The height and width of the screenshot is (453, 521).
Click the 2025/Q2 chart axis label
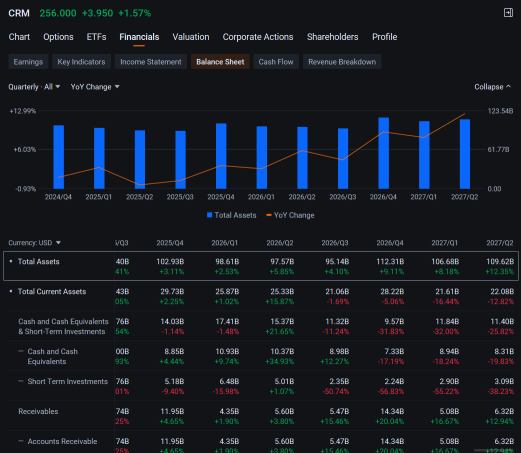[140, 197]
